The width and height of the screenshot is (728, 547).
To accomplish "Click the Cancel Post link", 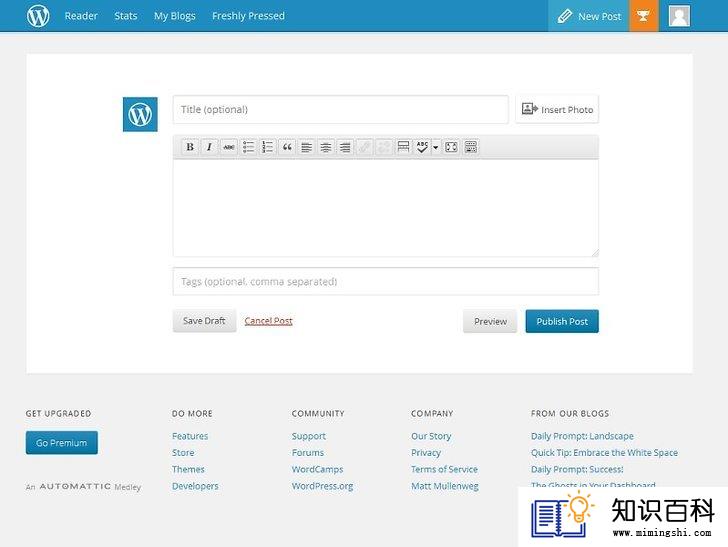I will [x=268, y=321].
